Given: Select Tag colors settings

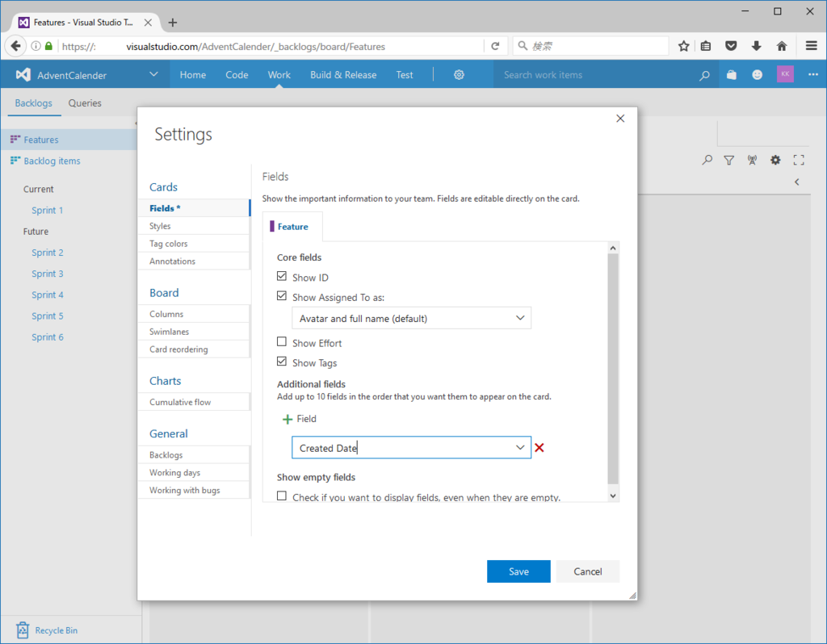Looking at the screenshot, I should [x=194, y=244].
